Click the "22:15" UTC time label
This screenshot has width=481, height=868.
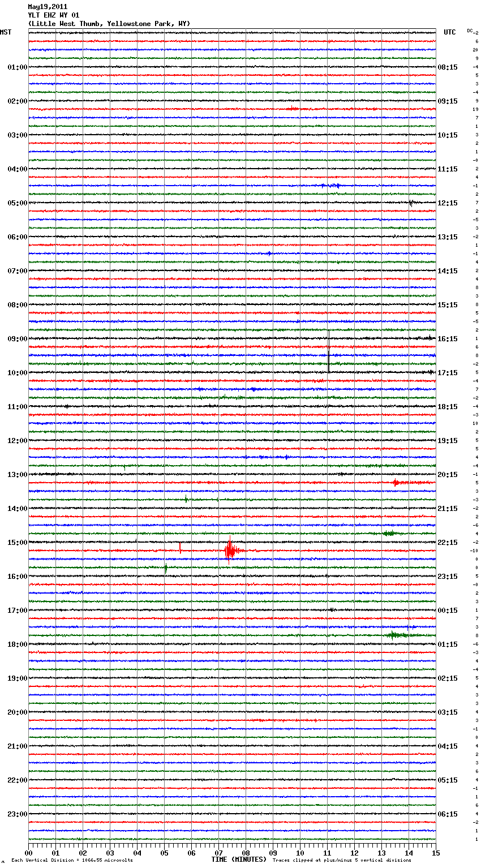pos(448,543)
